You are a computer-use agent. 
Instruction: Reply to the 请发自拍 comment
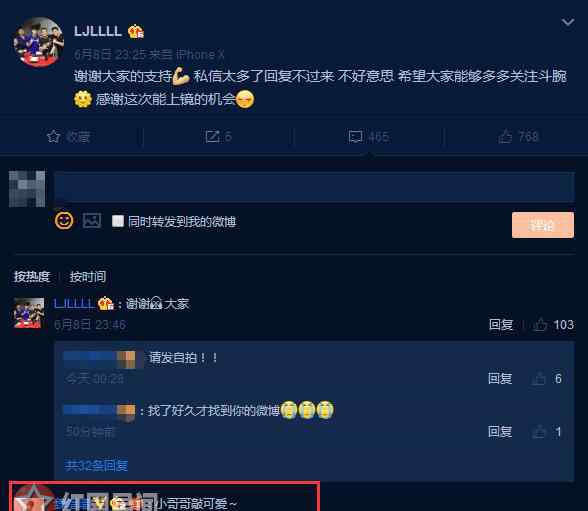[500, 379]
